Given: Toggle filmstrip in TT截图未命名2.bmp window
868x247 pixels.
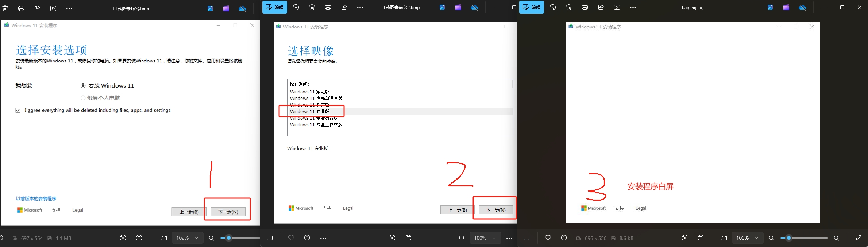Looking at the screenshot, I should click(270, 238).
